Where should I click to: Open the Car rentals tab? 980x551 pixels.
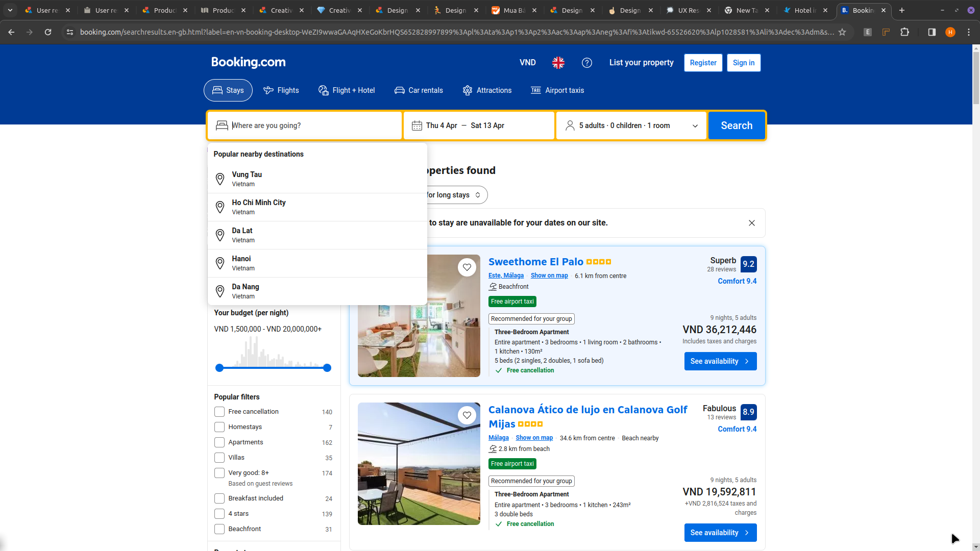[x=419, y=90]
